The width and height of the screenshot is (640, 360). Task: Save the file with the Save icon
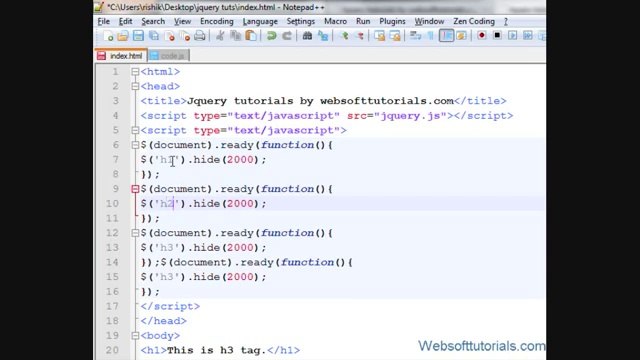[138, 36]
